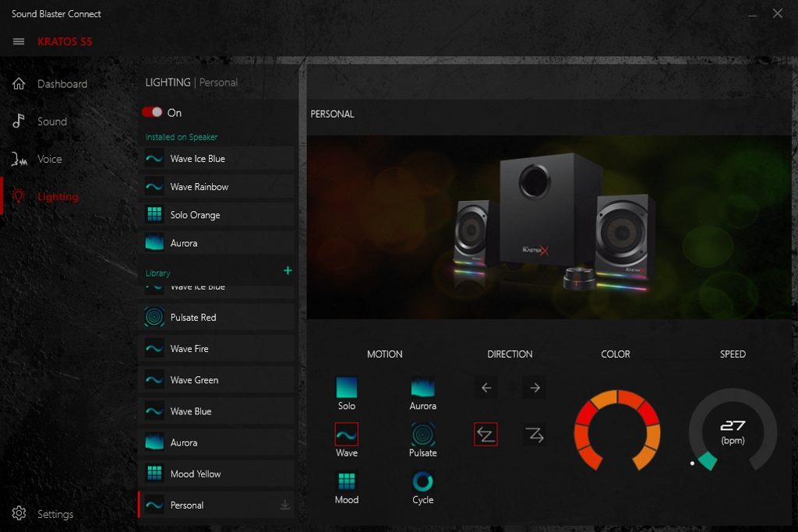Click the teal handle on the speed dial

(707, 460)
